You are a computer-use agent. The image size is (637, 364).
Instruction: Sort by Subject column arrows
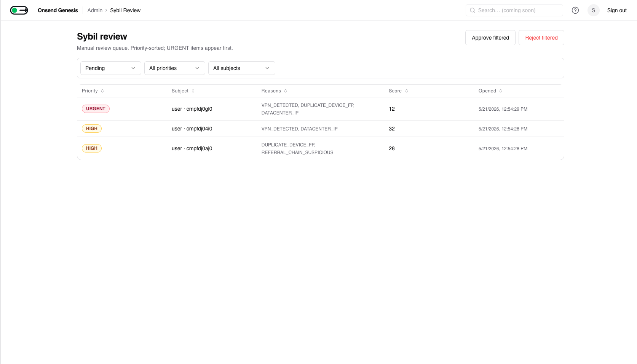point(193,91)
